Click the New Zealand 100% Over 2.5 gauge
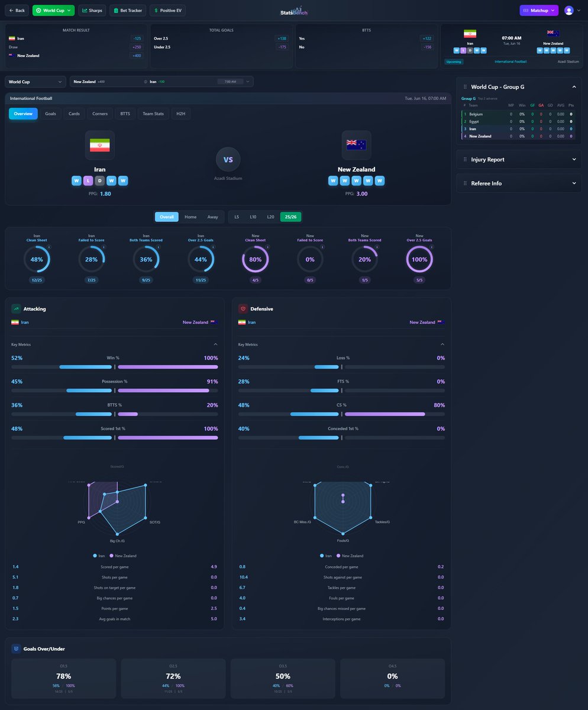Viewport: 588px width, 710px height. click(419, 259)
